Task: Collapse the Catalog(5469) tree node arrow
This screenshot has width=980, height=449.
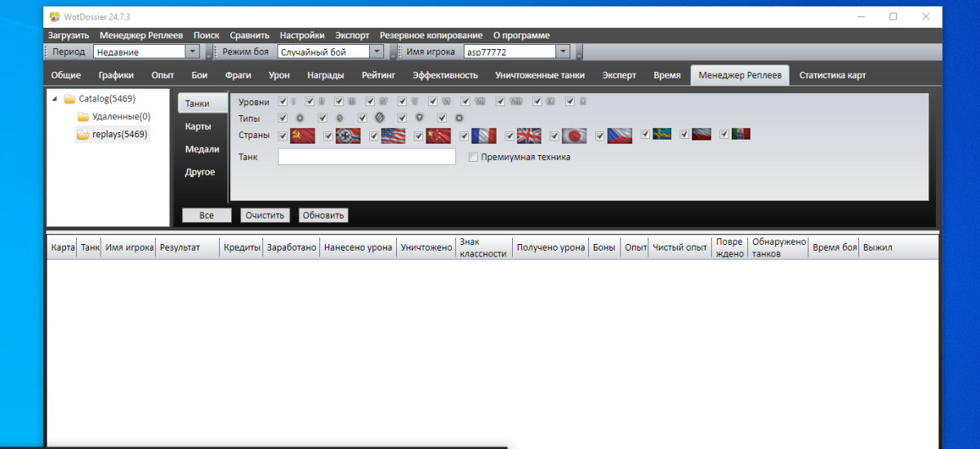Action: [x=55, y=99]
